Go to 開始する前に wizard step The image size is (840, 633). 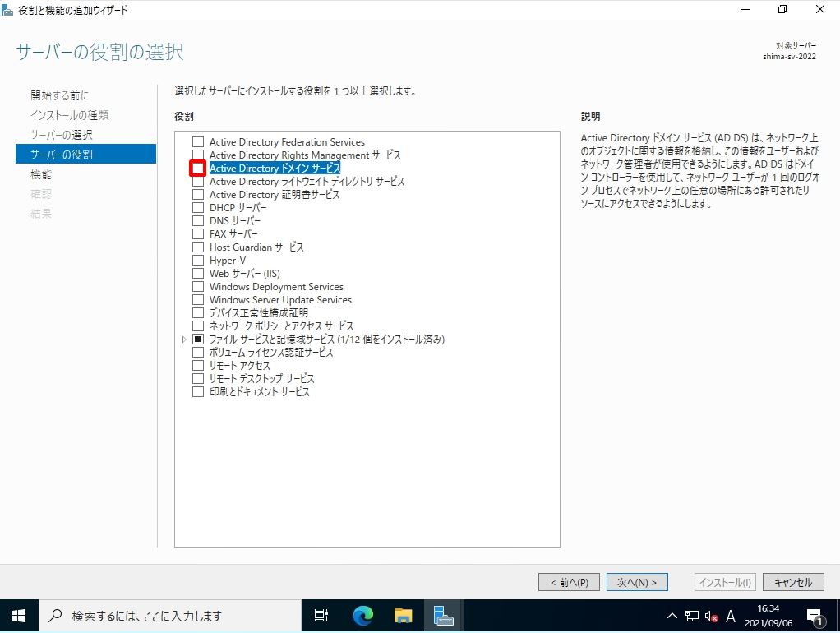pyautogui.click(x=59, y=95)
